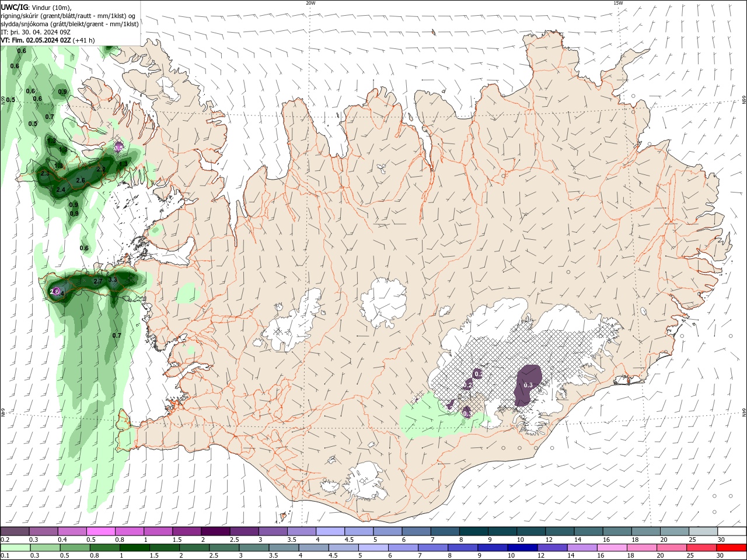Click the '2.3' rainfall value on the map
The height and width of the screenshot is (560, 747).
(x=45, y=173)
